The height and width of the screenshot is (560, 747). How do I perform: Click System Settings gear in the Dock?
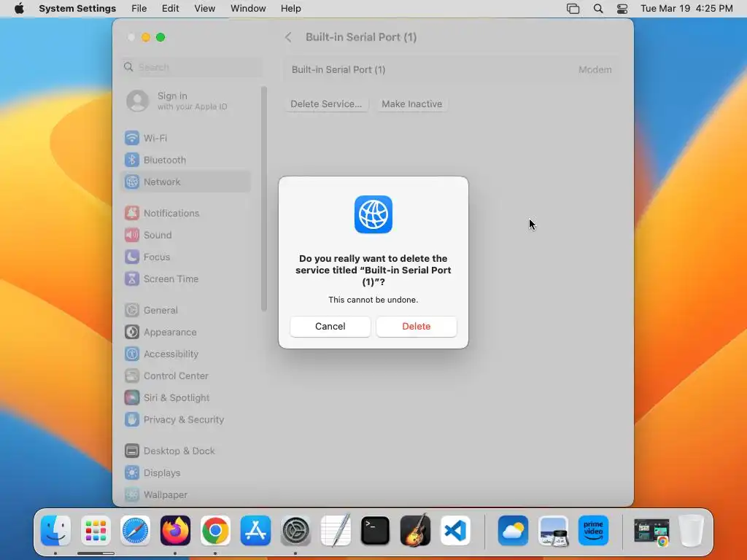coord(295,531)
